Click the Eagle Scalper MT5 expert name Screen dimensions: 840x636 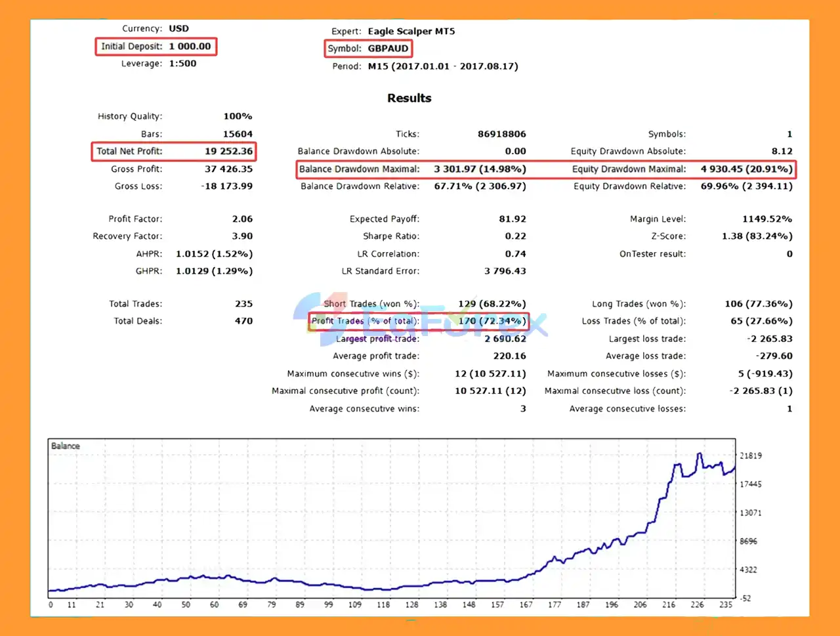(x=411, y=32)
